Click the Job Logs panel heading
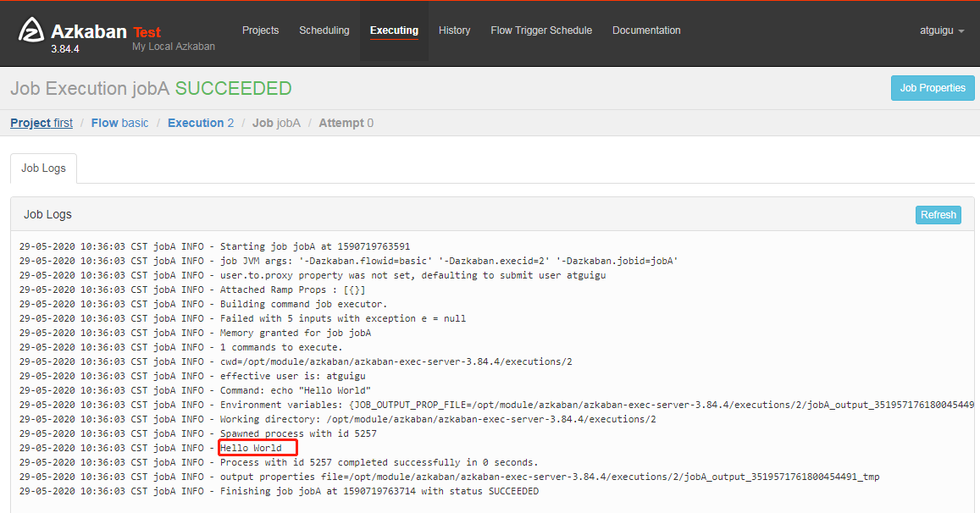 (x=47, y=214)
